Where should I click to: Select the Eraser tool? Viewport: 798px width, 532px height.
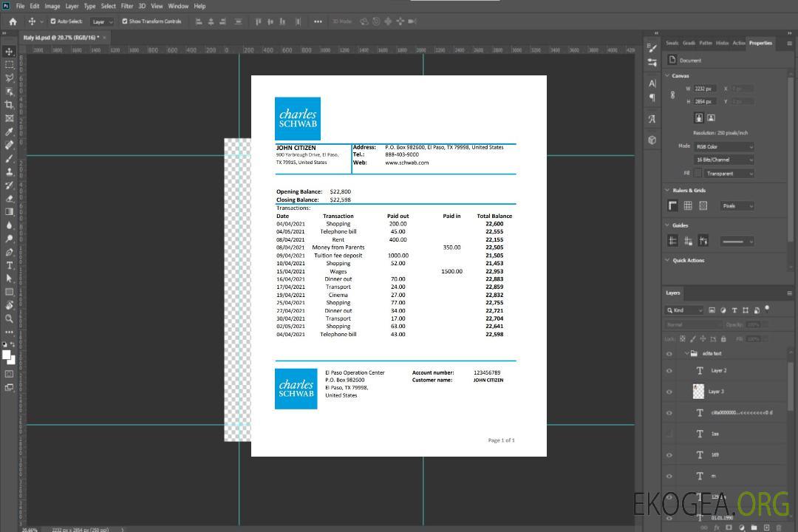coord(9,199)
